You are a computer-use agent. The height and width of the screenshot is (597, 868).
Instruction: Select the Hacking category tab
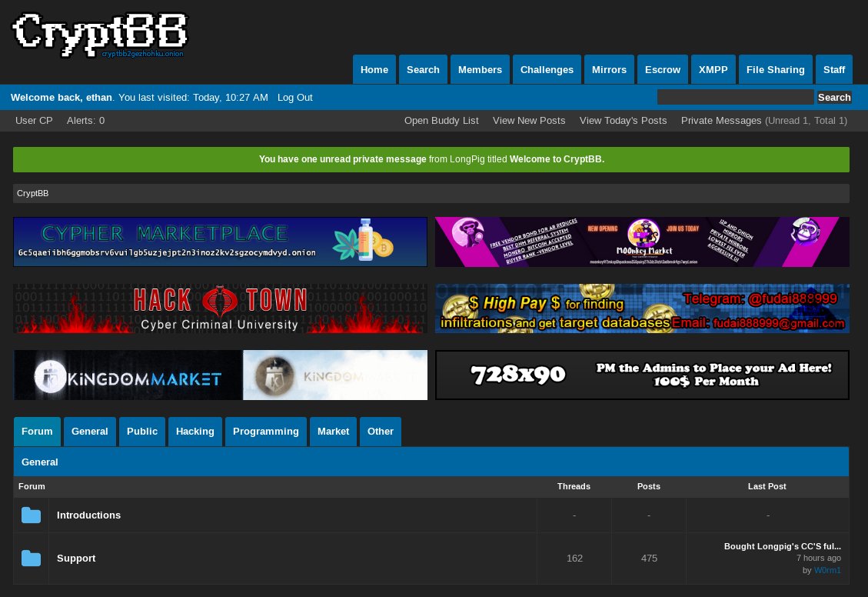pos(195,432)
